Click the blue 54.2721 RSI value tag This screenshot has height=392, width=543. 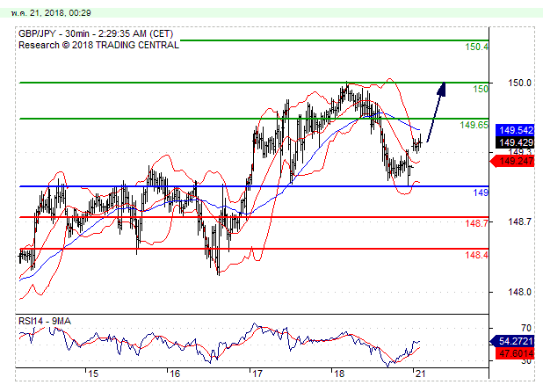512,339
